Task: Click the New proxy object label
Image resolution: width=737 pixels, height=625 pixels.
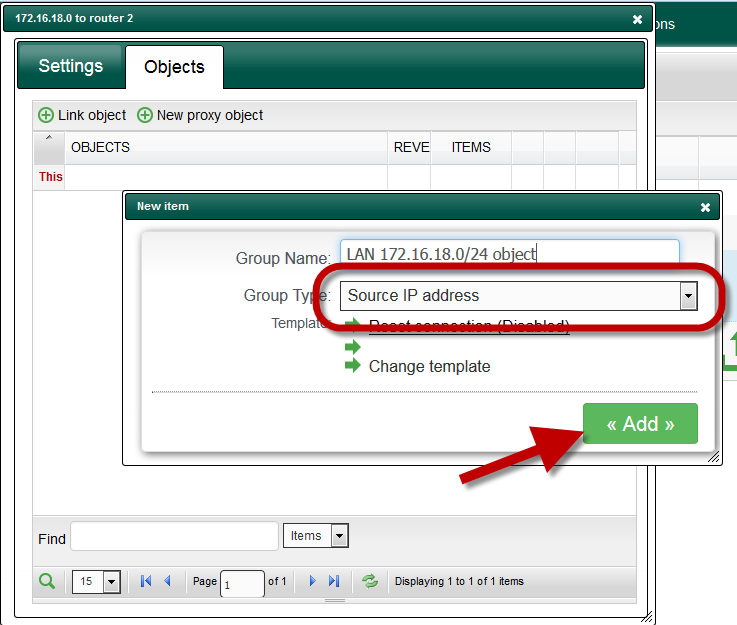Action: pos(210,115)
